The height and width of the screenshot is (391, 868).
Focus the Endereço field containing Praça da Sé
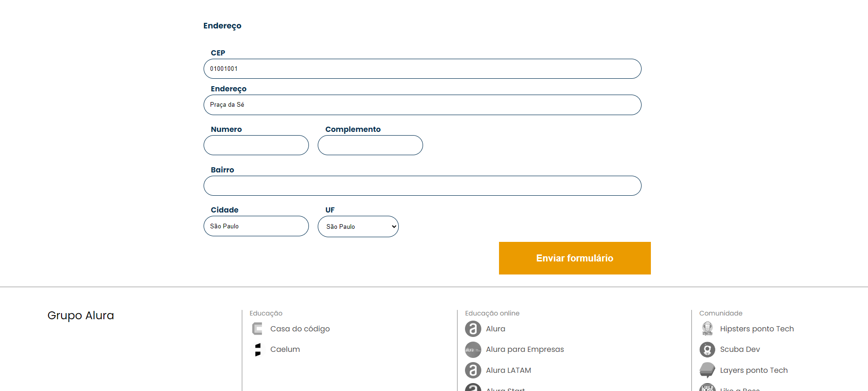click(423, 105)
